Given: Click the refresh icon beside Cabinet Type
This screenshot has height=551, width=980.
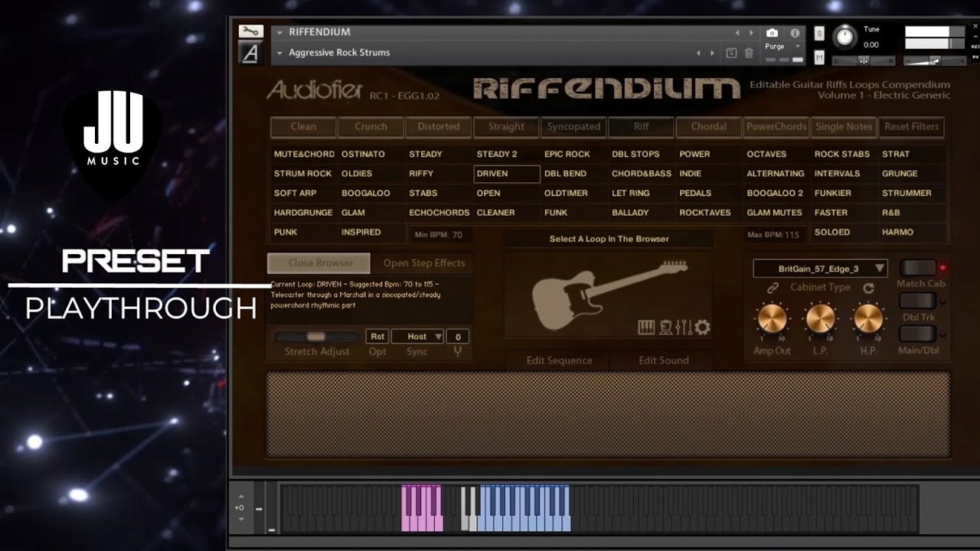Looking at the screenshot, I should pyautogui.click(x=868, y=288).
